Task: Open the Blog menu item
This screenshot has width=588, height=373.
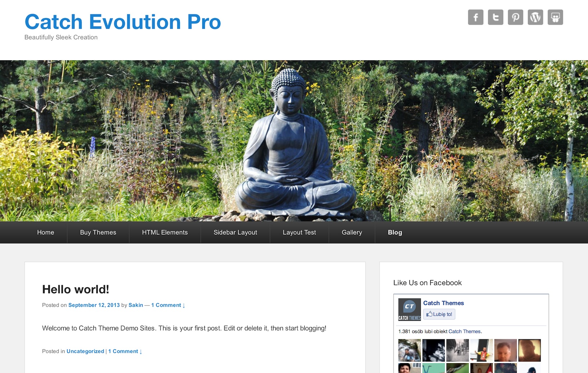Action: [395, 232]
